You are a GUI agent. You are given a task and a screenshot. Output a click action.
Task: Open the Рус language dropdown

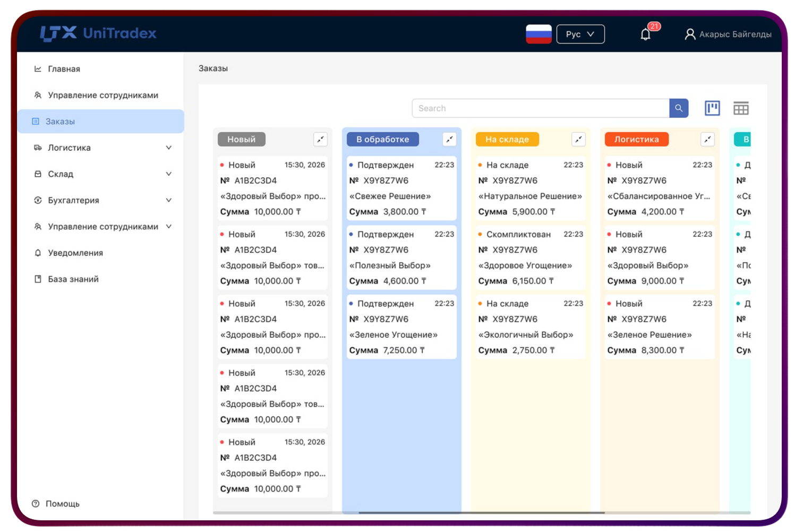(580, 34)
